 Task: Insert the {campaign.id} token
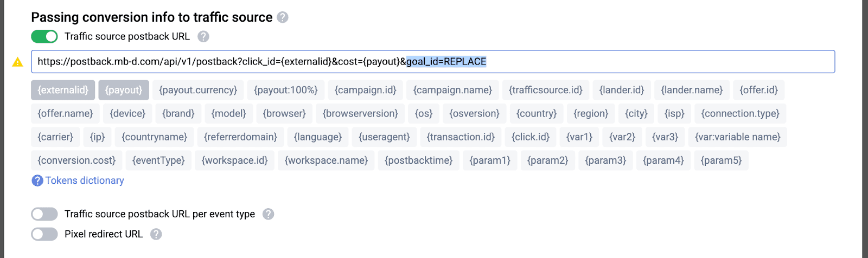pyautogui.click(x=365, y=90)
